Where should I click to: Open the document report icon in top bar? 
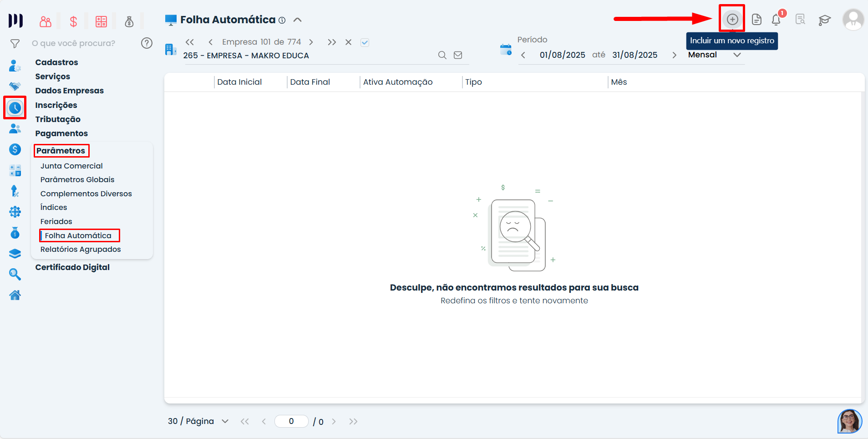pos(756,20)
